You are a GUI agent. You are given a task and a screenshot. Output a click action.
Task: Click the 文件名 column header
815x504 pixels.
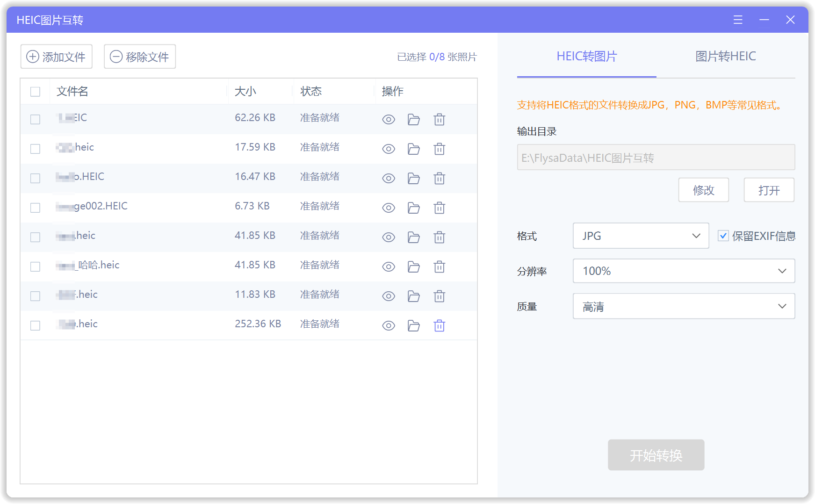coord(72,92)
